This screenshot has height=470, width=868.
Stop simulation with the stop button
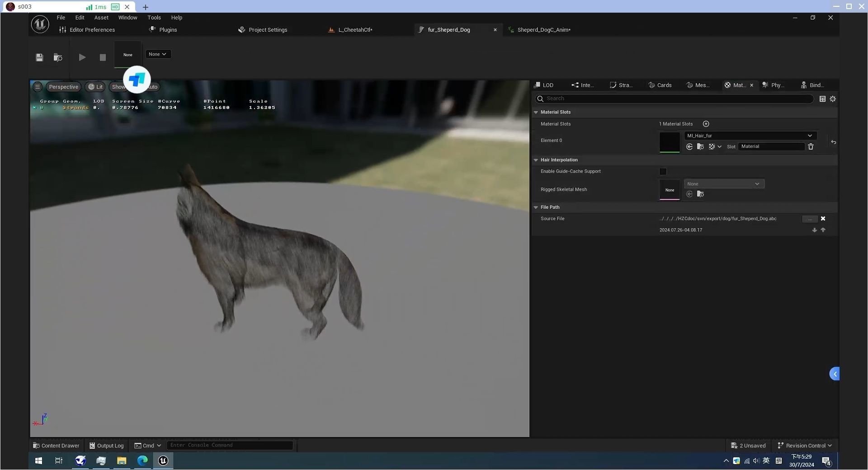103,57
